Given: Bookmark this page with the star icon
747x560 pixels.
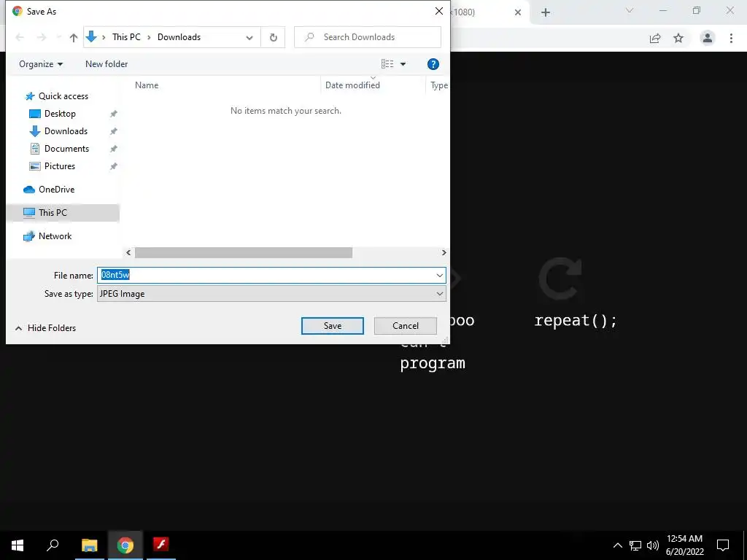Looking at the screenshot, I should click(x=678, y=38).
